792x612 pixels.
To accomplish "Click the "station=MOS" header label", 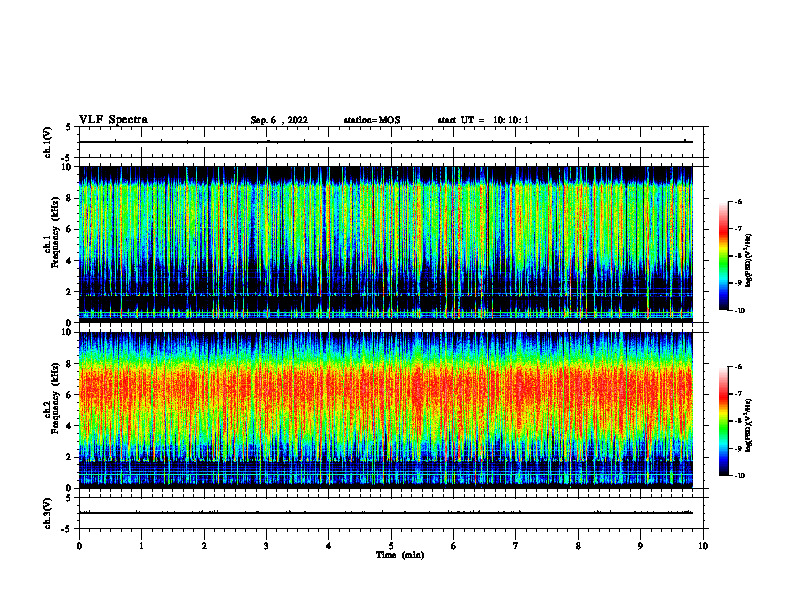I will [372, 120].
